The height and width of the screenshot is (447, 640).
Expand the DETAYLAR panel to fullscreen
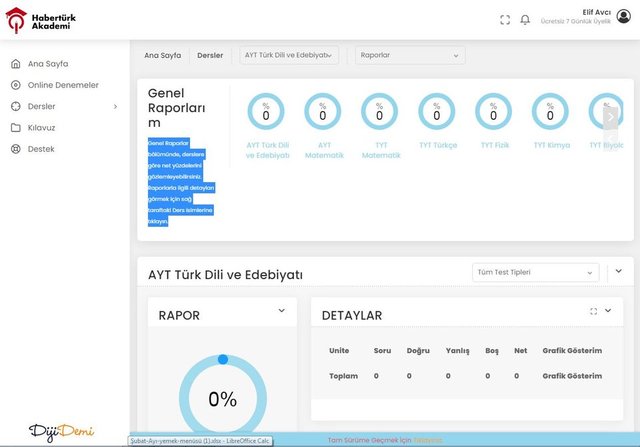(593, 312)
